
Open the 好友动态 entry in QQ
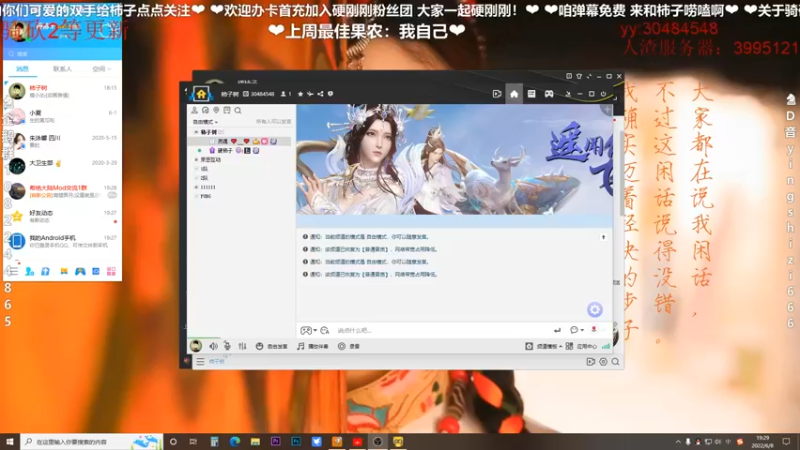(x=62, y=216)
